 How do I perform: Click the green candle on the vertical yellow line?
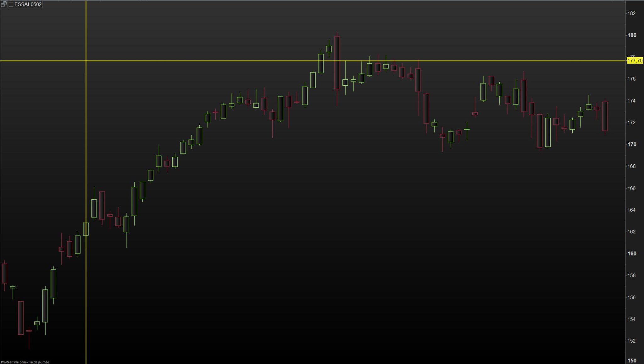pos(86,229)
